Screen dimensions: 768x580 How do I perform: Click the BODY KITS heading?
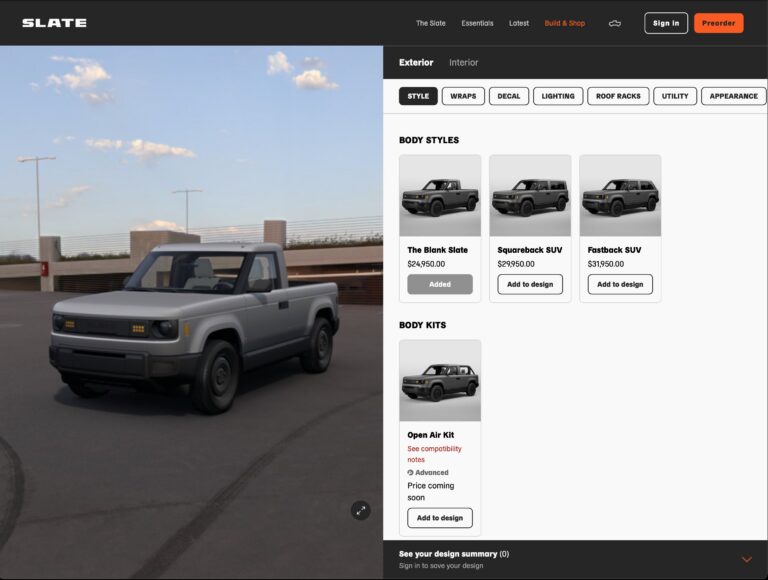point(422,325)
